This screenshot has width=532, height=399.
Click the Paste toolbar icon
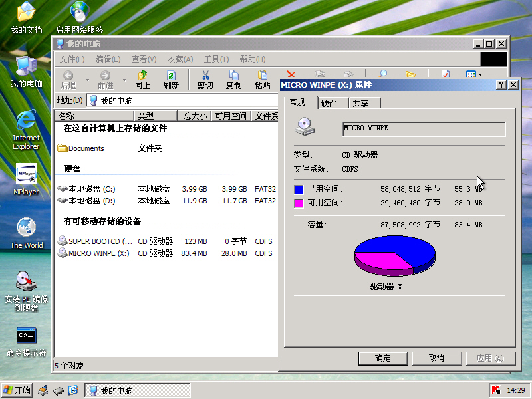click(x=262, y=80)
